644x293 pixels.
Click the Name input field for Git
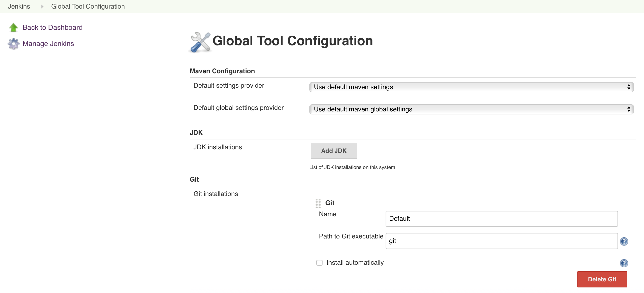(x=501, y=218)
